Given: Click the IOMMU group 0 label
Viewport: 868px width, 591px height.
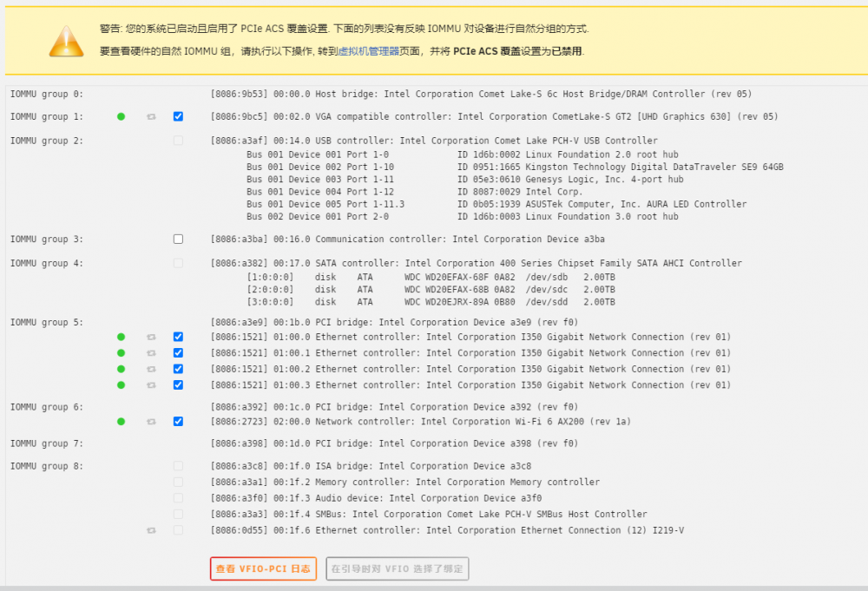Looking at the screenshot, I should [x=47, y=94].
